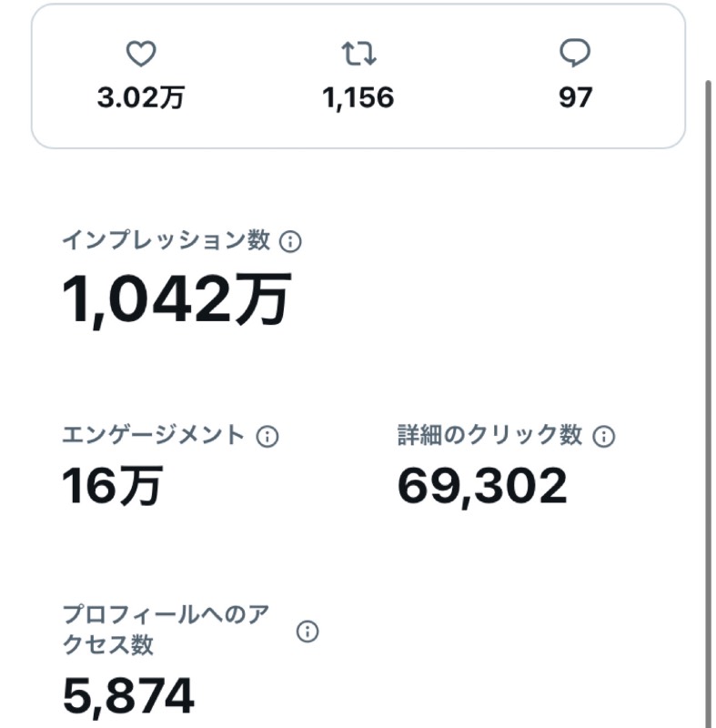Image resolution: width=716 pixels, height=728 pixels.
Task: Click the retweet arrows icon
Action: pos(358,54)
